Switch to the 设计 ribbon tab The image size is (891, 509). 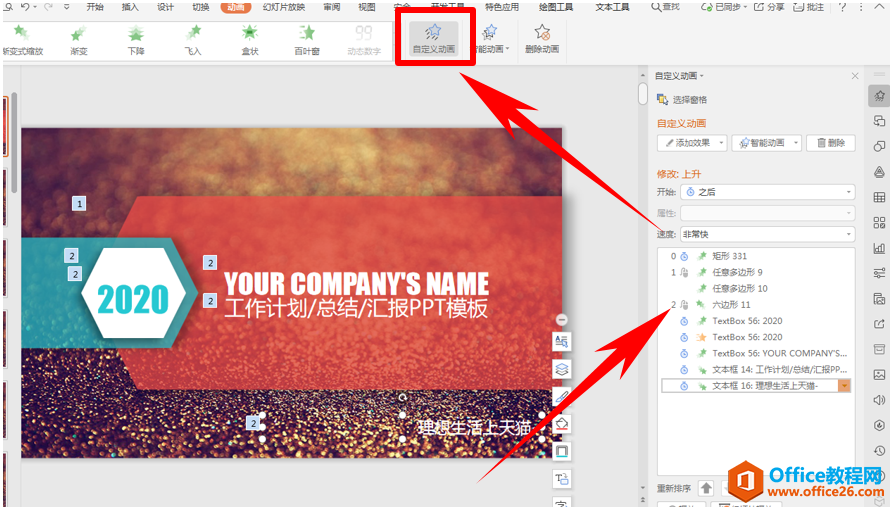pyautogui.click(x=165, y=7)
